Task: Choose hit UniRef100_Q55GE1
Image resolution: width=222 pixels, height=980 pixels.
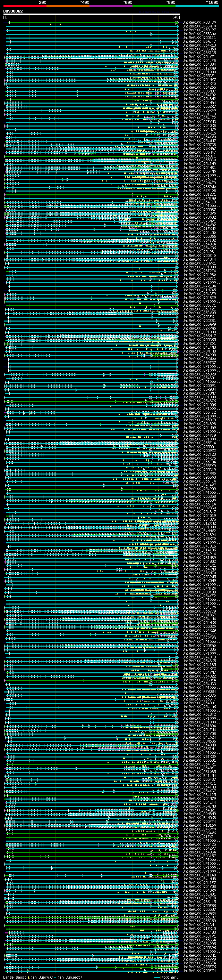Action: (x=199, y=76)
